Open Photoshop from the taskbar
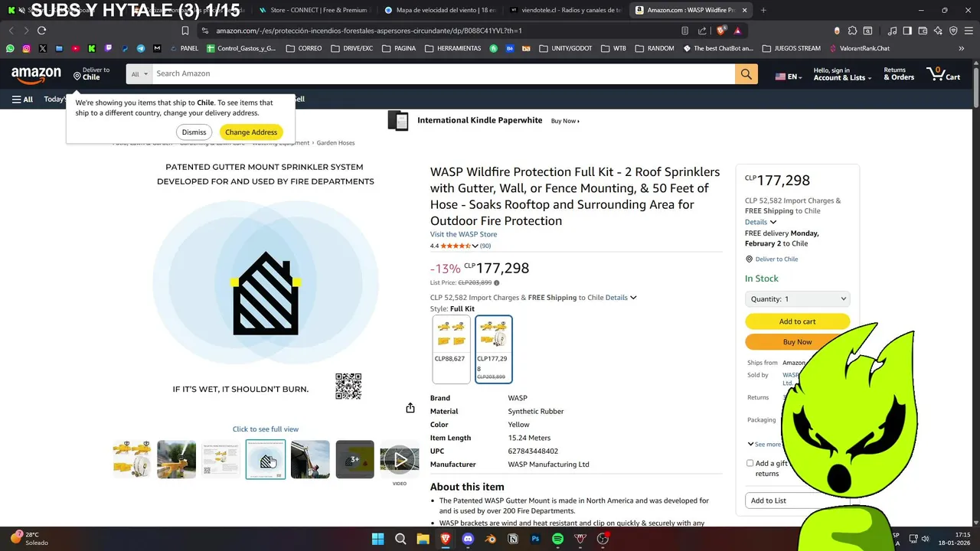 coord(535,539)
